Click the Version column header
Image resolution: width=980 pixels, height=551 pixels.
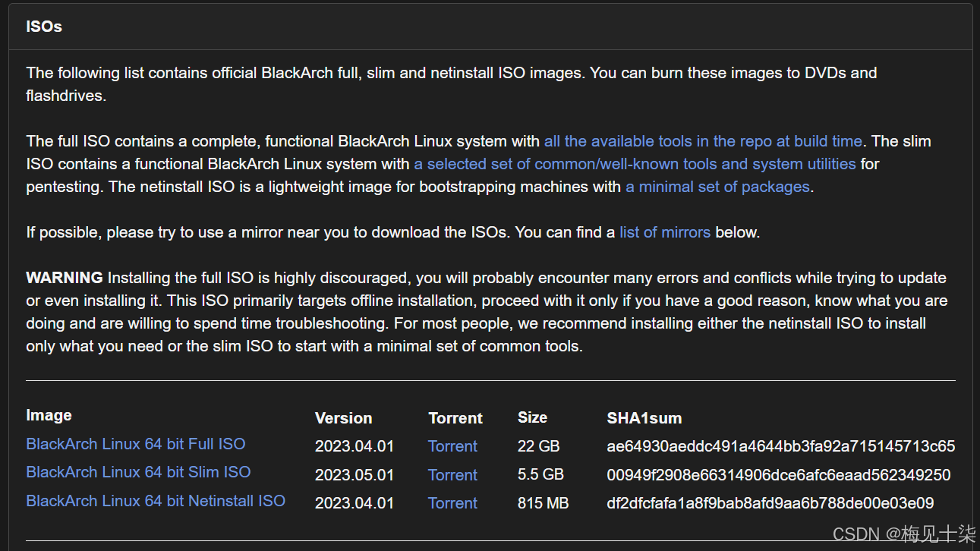click(x=343, y=418)
